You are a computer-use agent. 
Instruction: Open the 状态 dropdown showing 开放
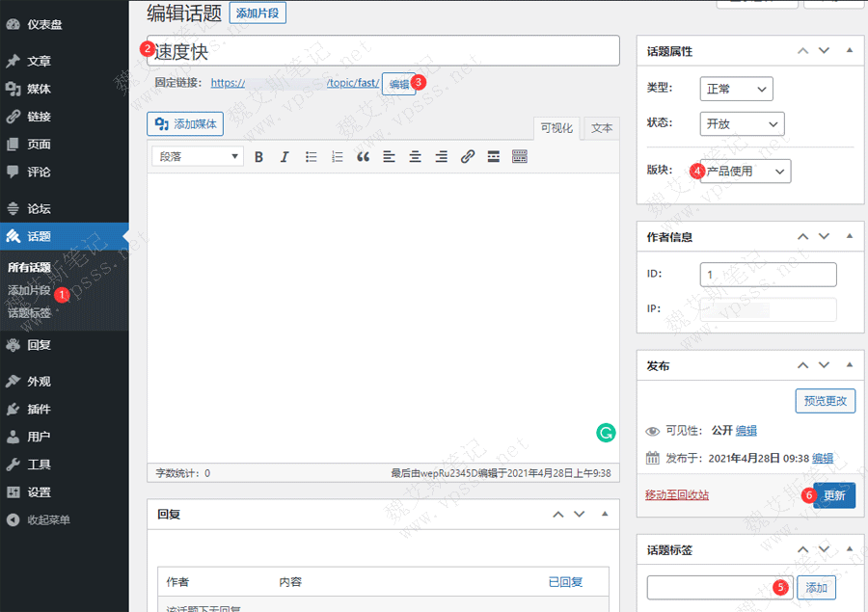[742, 124]
